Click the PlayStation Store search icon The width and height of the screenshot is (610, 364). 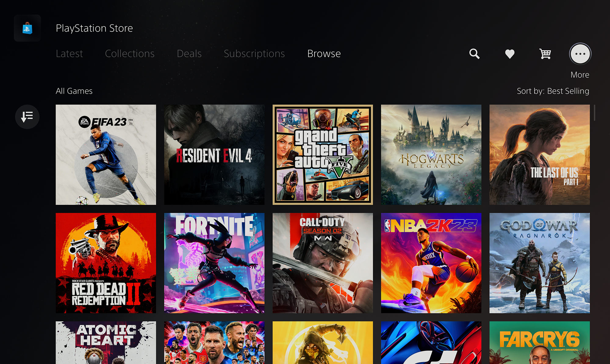pyautogui.click(x=475, y=53)
